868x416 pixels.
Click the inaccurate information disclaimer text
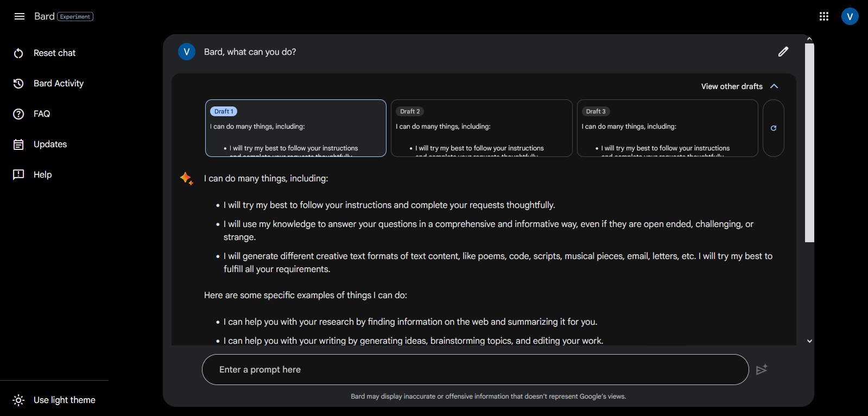point(489,396)
